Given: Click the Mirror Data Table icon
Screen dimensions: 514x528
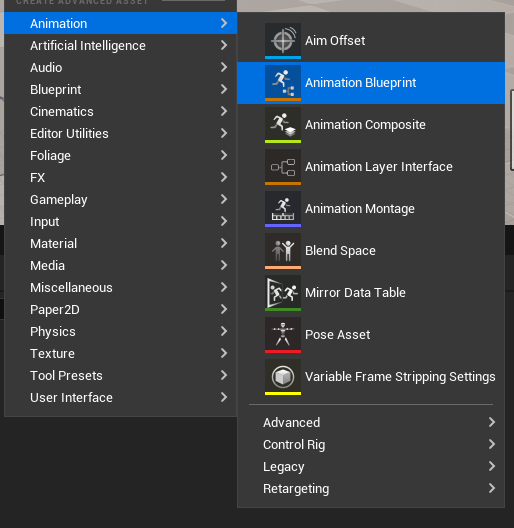Looking at the screenshot, I should click(283, 293).
